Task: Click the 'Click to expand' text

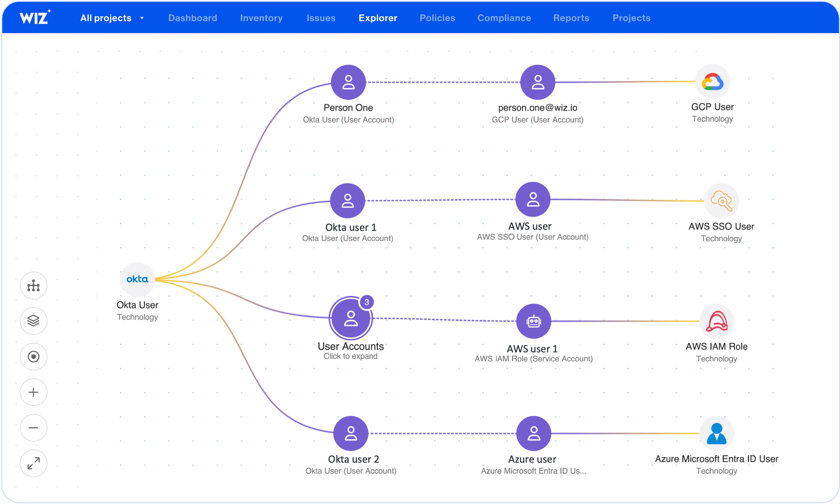Action: click(x=350, y=356)
